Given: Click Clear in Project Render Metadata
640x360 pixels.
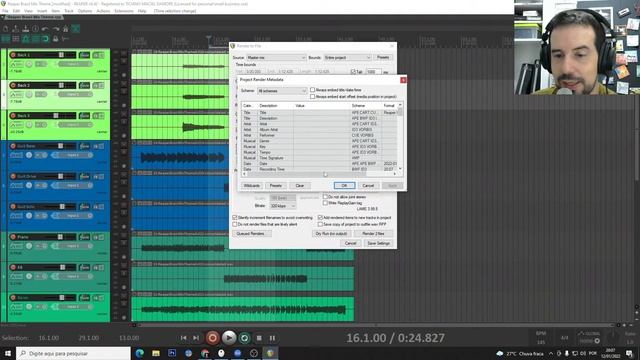Looking at the screenshot, I should pos(300,185).
